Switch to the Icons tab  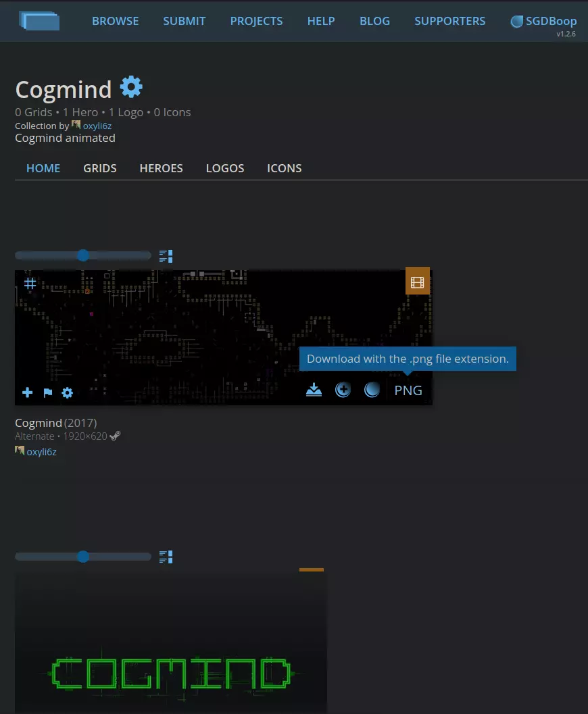coord(285,168)
